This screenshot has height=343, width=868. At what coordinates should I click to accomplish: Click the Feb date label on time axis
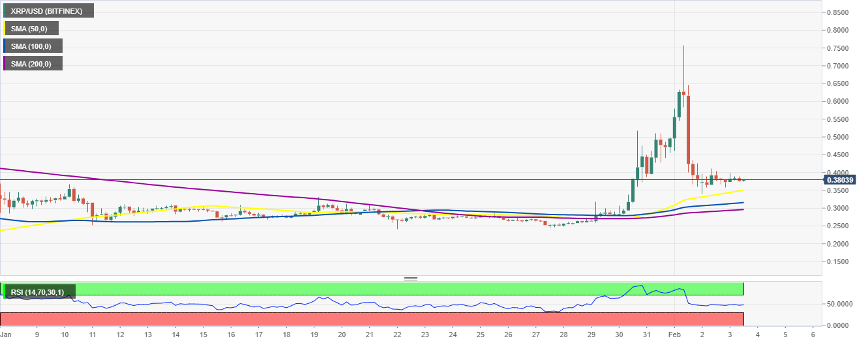click(x=674, y=335)
